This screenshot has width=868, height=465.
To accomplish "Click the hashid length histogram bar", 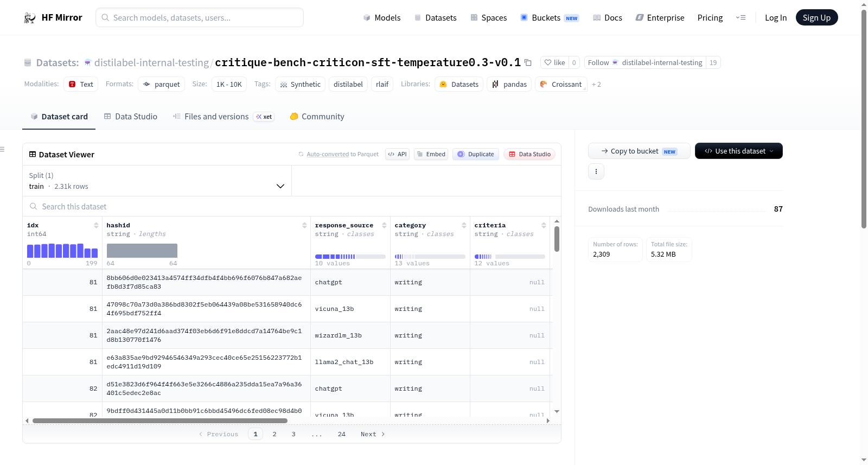I will (142, 251).
